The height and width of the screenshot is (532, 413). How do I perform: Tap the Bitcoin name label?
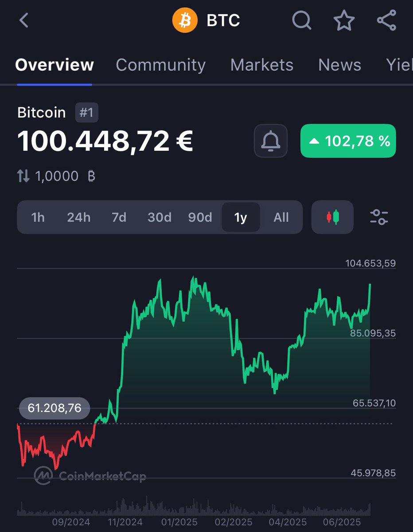click(x=41, y=113)
